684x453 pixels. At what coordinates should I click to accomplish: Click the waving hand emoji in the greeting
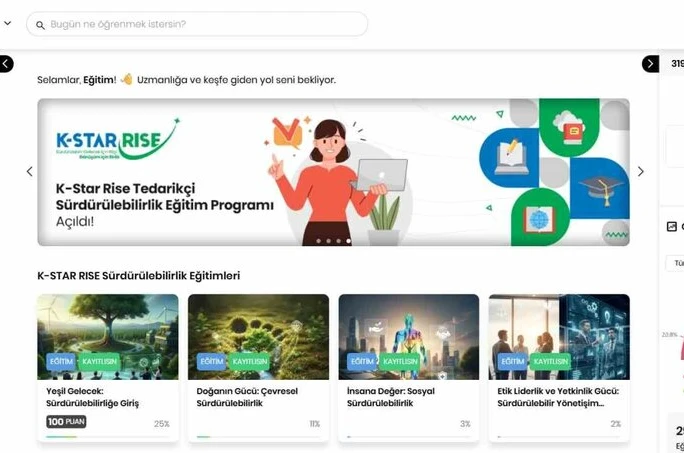coord(127,79)
